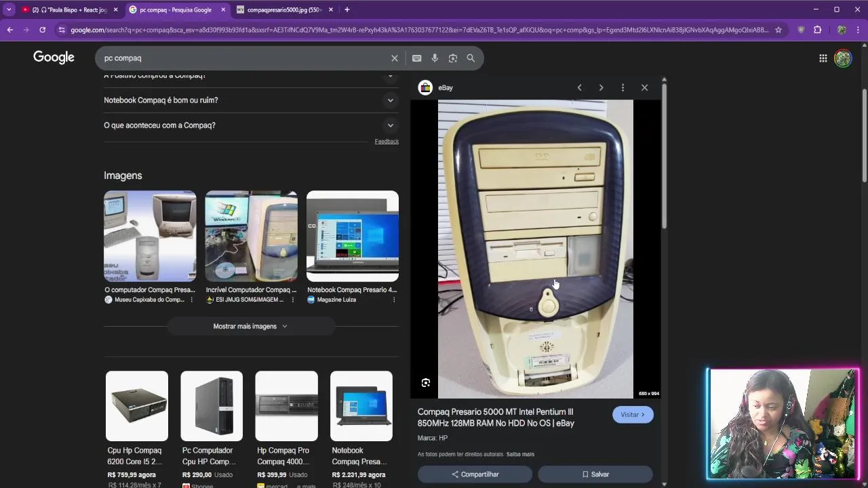Open the Notebook Compaq Presa R$ 2.231,99 card
868x488 pixels.
[x=361, y=429]
